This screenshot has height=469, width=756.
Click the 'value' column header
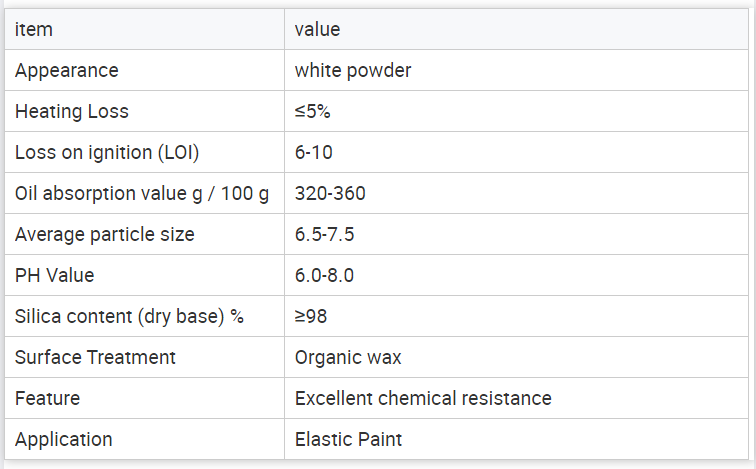(516, 29)
